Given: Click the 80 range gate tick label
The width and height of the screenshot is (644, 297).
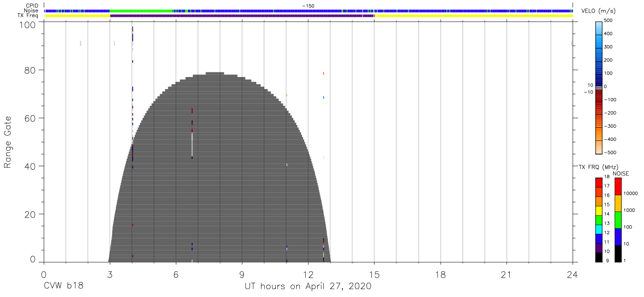Looking at the screenshot, I should tap(31, 70).
